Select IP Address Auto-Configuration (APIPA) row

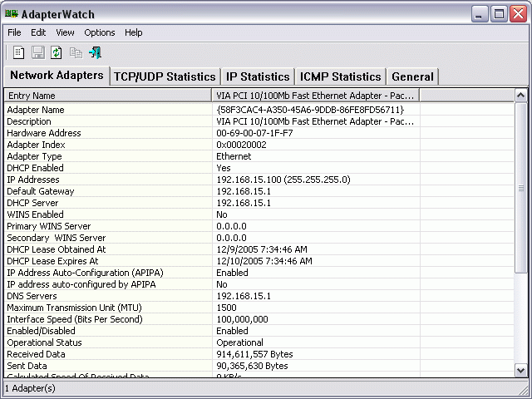259,273
